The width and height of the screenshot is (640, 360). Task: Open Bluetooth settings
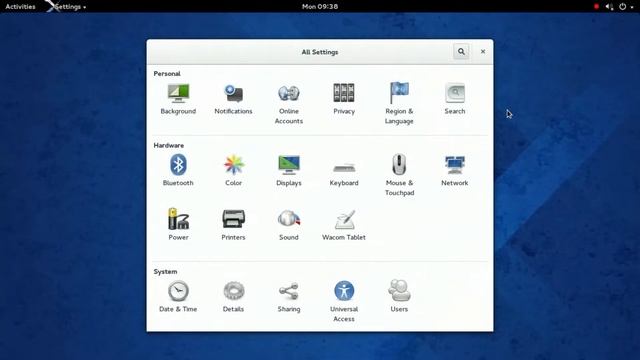click(x=178, y=170)
